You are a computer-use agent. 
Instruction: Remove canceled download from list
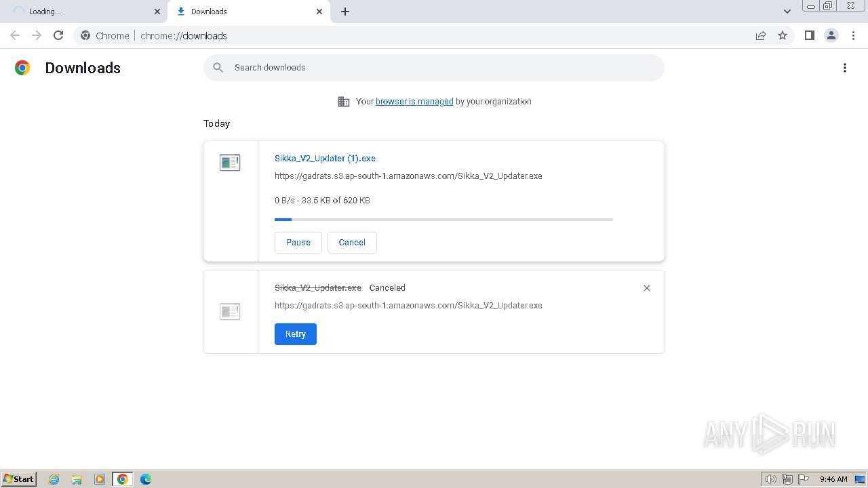647,288
